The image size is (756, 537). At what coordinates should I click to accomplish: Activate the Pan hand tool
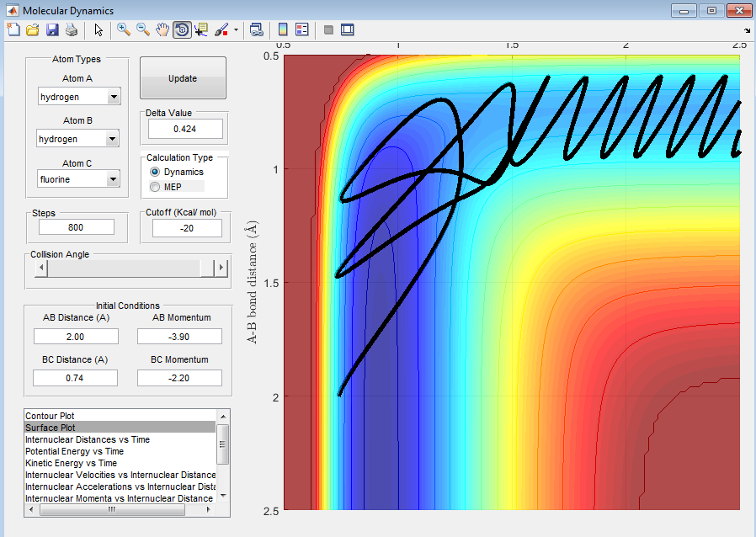click(x=162, y=30)
